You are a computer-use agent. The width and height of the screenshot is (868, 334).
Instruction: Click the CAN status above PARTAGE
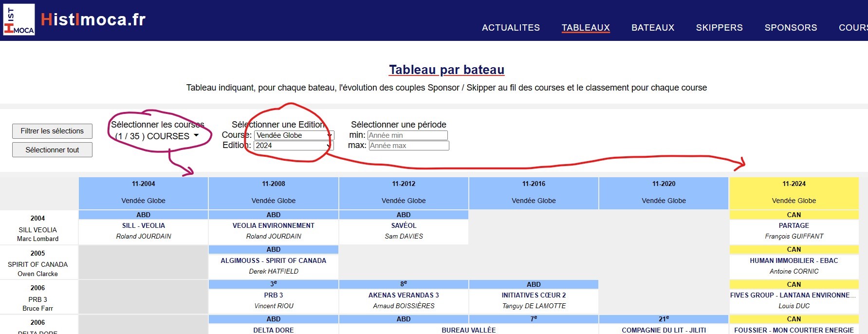[x=794, y=215]
